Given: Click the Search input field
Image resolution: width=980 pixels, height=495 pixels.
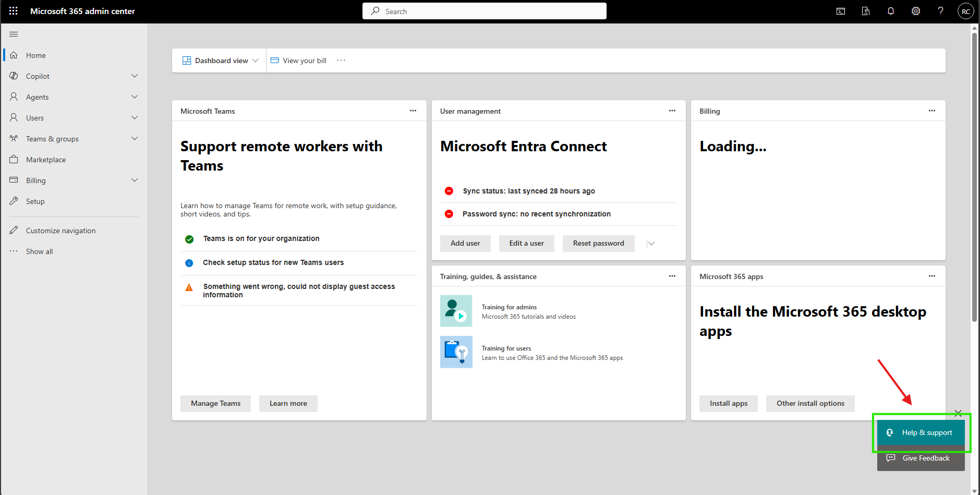Looking at the screenshot, I should 485,11.
